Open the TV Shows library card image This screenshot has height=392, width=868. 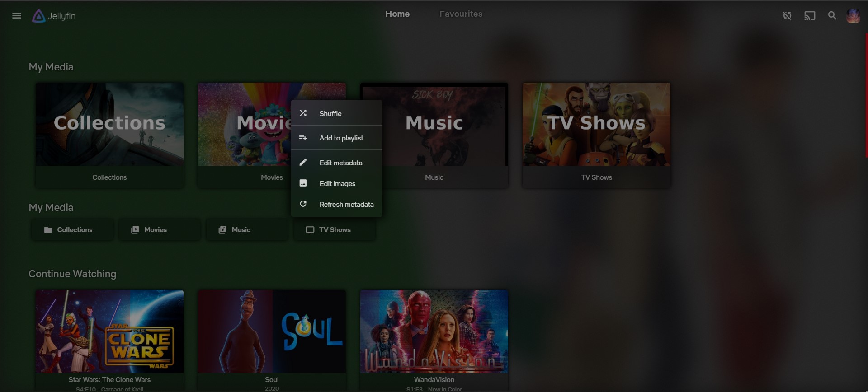(597, 124)
